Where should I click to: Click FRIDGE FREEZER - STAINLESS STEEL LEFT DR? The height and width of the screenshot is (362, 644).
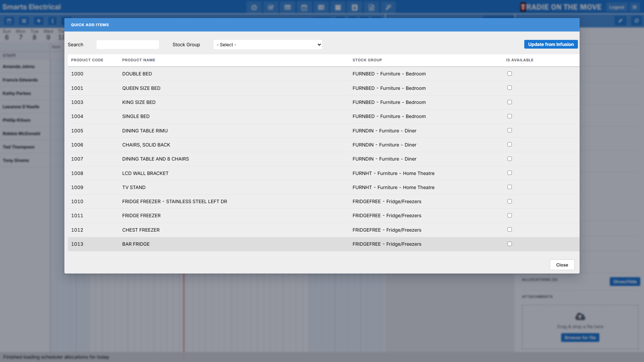(x=174, y=201)
